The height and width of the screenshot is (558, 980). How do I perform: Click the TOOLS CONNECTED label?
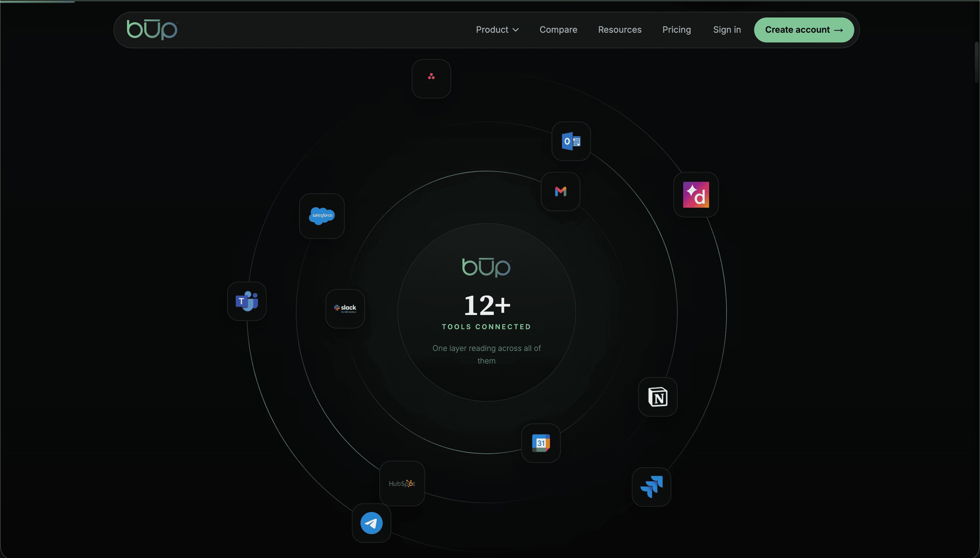[x=486, y=327]
